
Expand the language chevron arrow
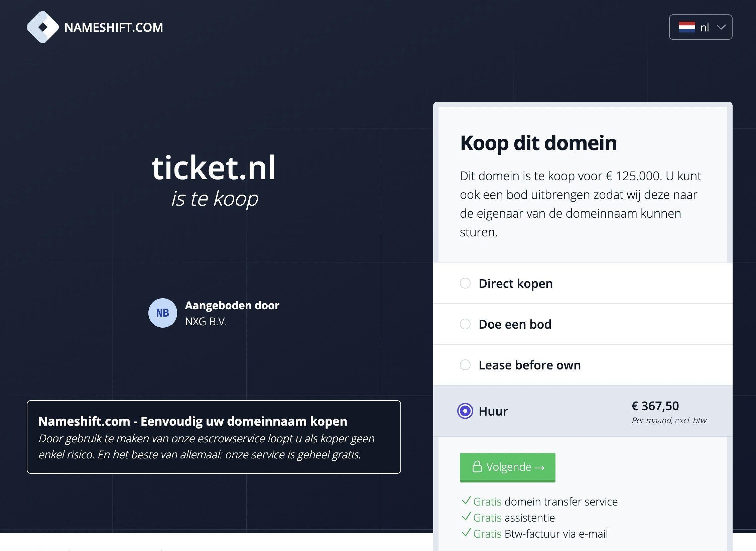point(721,27)
